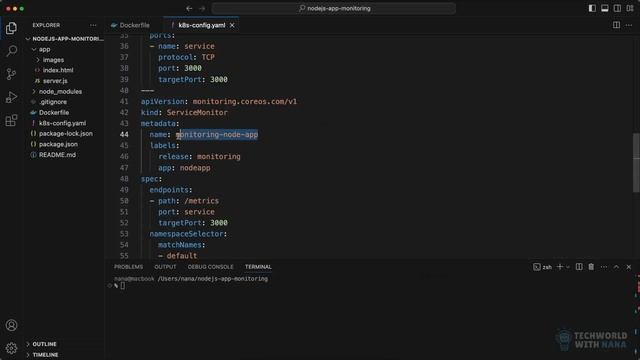The height and width of the screenshot is (360, 640).
Task: Switch to the Problems panel tab
Action: pos(128,267)
